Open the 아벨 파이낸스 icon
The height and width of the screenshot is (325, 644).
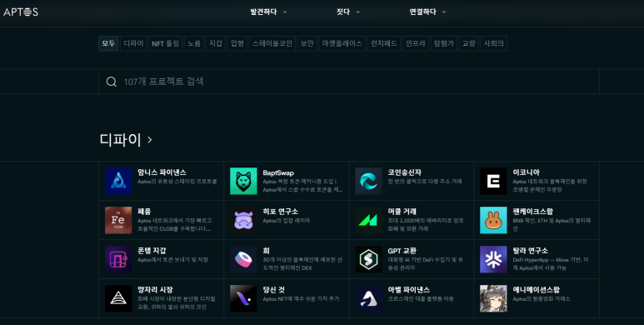coord(368,298)
